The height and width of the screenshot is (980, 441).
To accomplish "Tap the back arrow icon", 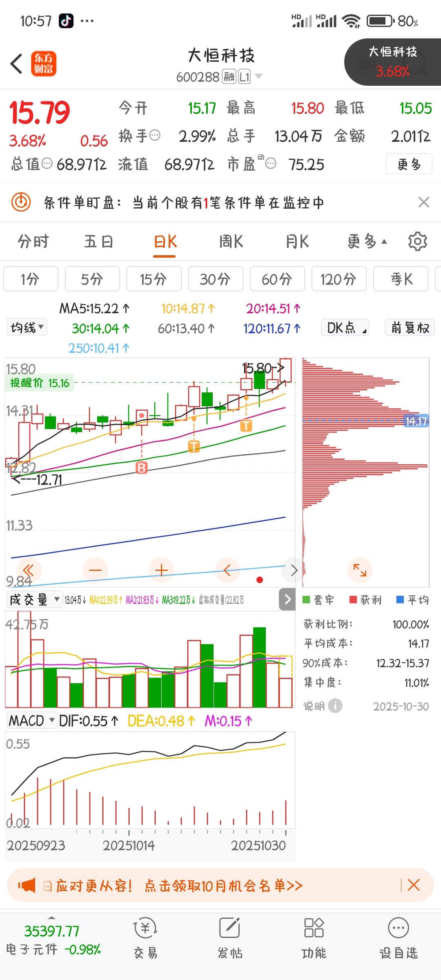I will tap(16, 64).
